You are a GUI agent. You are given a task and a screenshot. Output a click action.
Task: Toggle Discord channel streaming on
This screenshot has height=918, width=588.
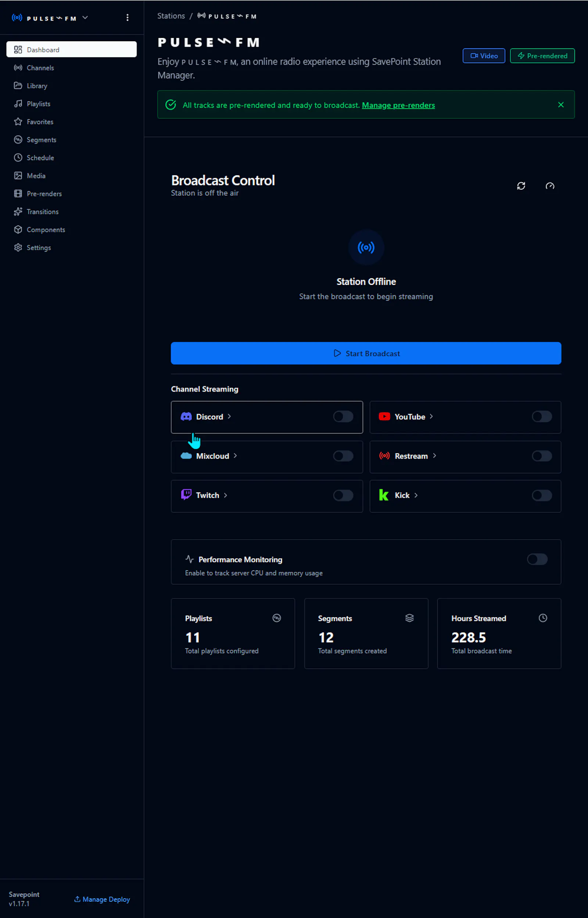click(343, 416)
